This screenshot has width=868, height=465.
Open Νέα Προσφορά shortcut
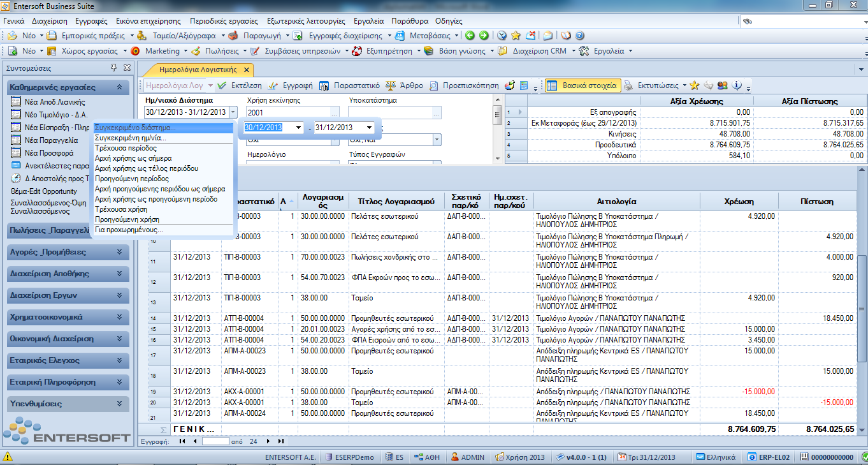tap(42, 152)
